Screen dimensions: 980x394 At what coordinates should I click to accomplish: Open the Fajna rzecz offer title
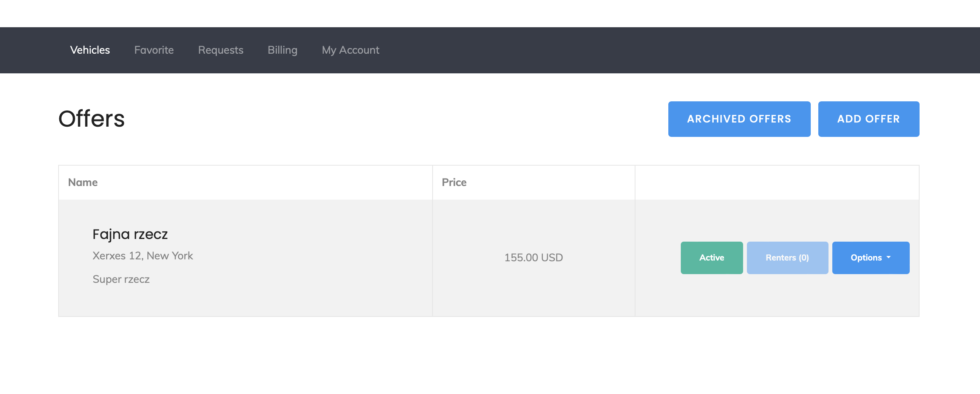point(130,234)
